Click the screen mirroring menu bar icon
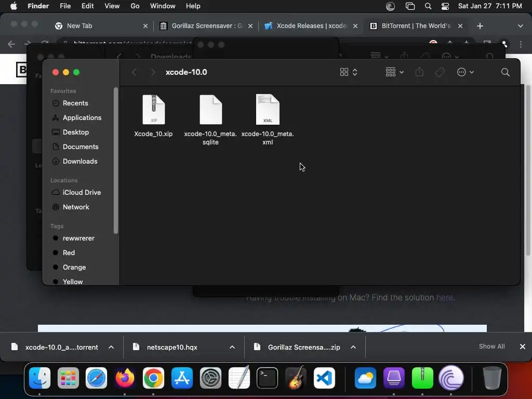This screenshot has width=532, height=399. [410, 6]
